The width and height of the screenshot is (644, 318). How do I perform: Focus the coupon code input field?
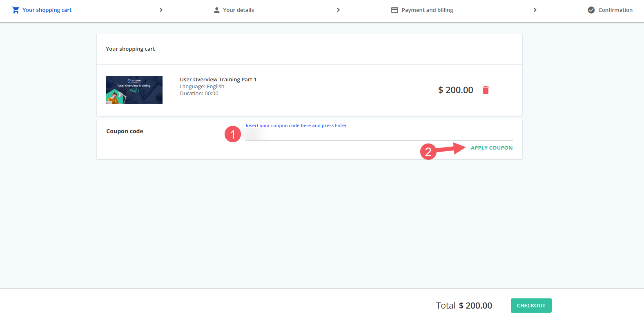click(379, 135)
